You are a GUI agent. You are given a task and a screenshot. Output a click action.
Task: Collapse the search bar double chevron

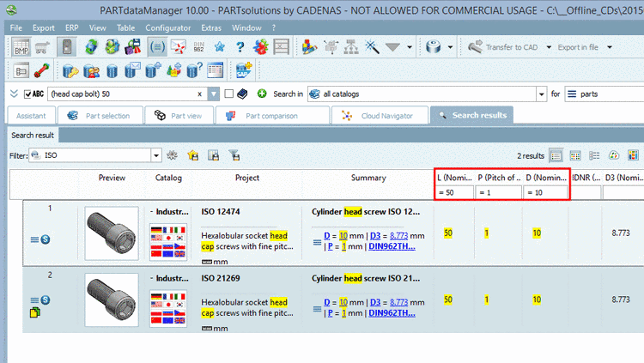pos(14,94)
